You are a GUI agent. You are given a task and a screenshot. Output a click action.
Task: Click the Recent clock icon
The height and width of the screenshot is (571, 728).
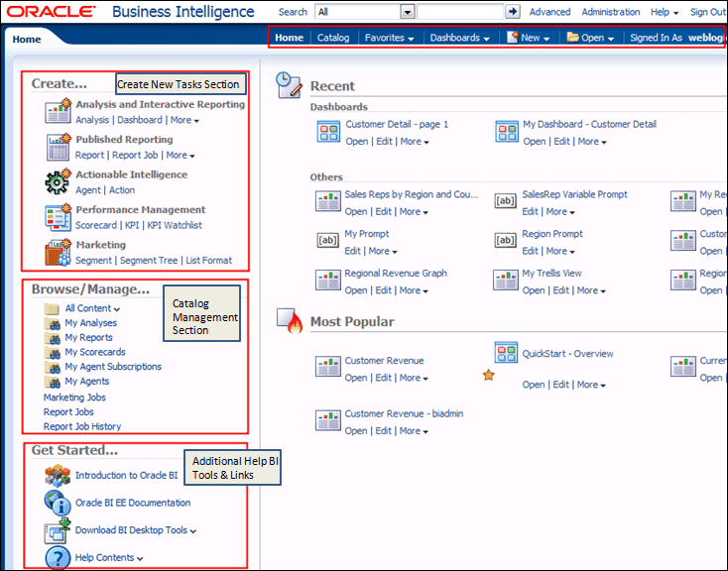[289, 85]
